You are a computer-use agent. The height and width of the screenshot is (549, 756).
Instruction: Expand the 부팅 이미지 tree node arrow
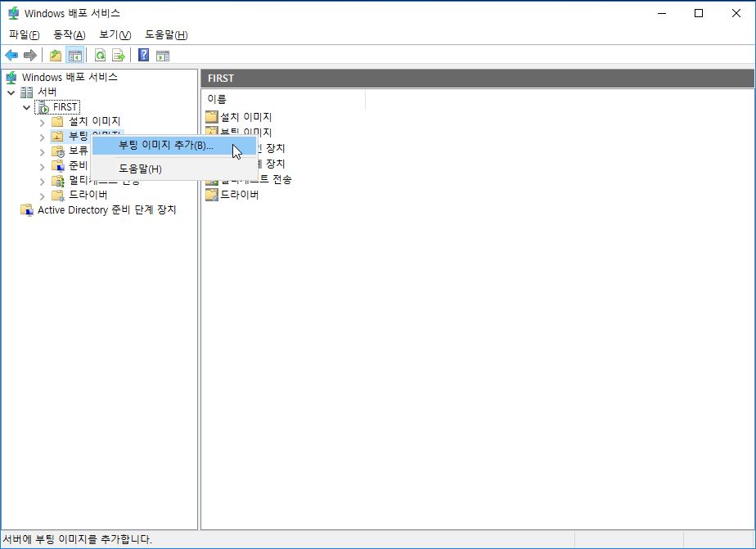[42, 137]
